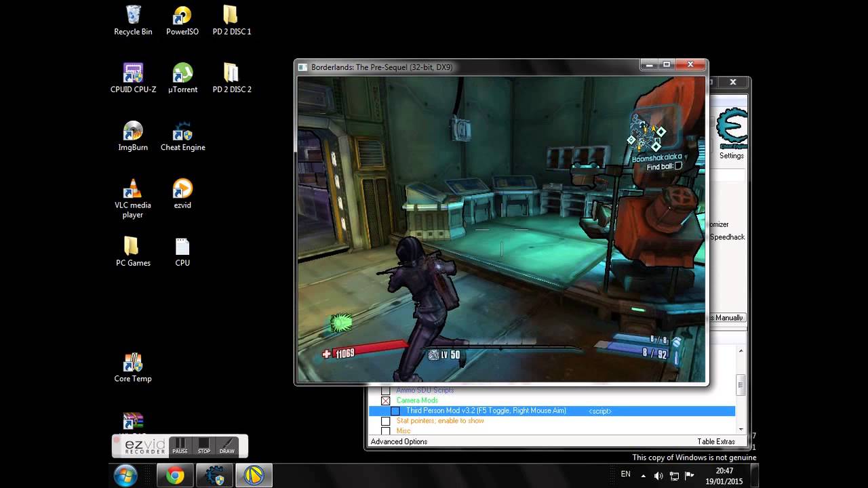Open Cheat Engine Settings logo
Screen dimensions: 868x488
(731, 129)
